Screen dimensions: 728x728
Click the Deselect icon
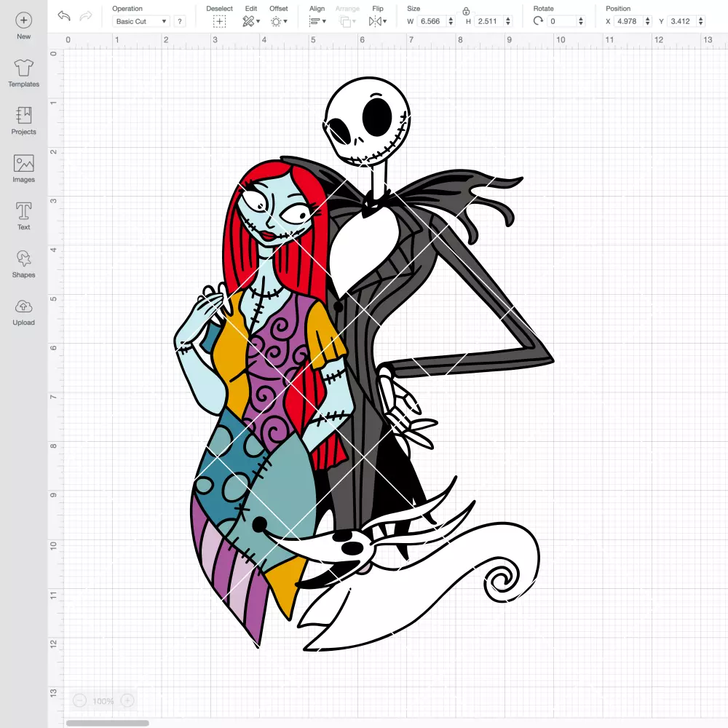[x=220, y=21]
